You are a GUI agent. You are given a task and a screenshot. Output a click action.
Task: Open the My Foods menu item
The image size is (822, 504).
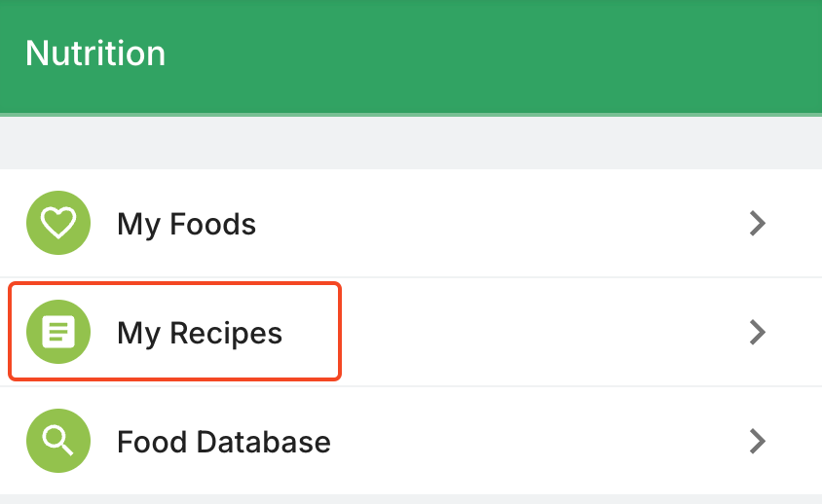(409, 224)
